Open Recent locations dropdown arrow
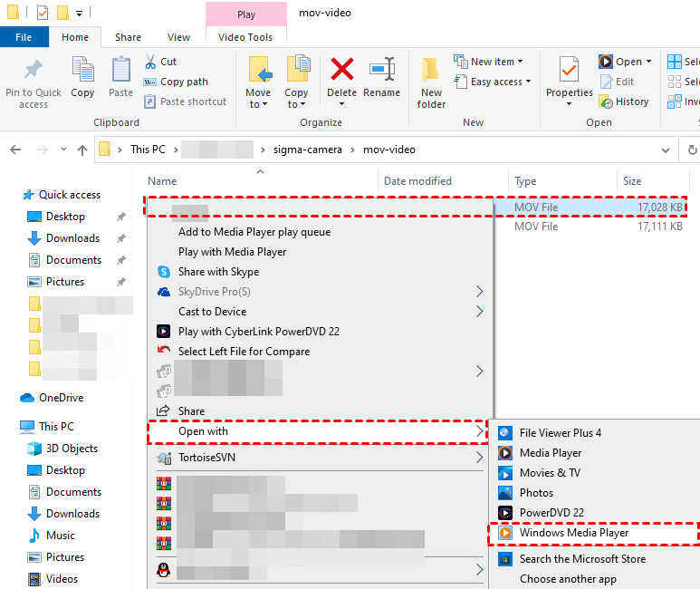The height and width of the screenshot is (589, 700). (x=63, y=150)
